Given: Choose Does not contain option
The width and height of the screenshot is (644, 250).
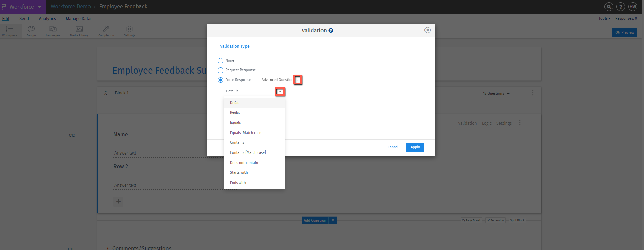Looking at the screenshot, I should click(254, 163).
